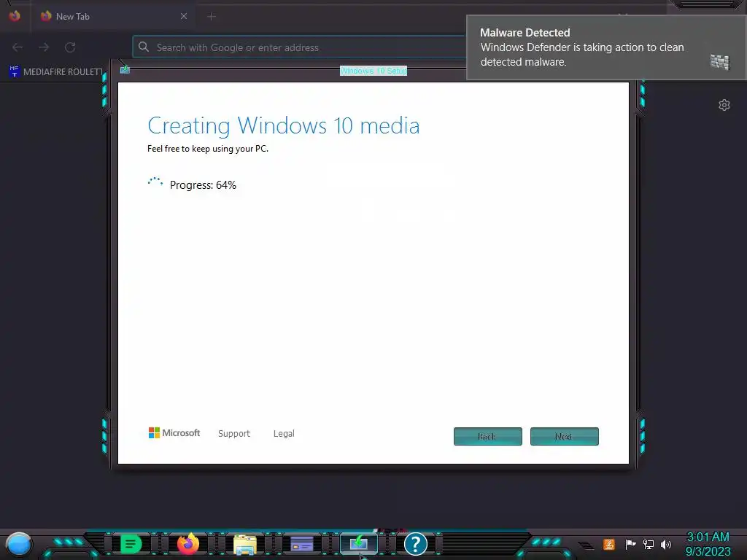Select the New Tab browser tab
Viewport: 747px width, 560px height.
coord(115,17)
